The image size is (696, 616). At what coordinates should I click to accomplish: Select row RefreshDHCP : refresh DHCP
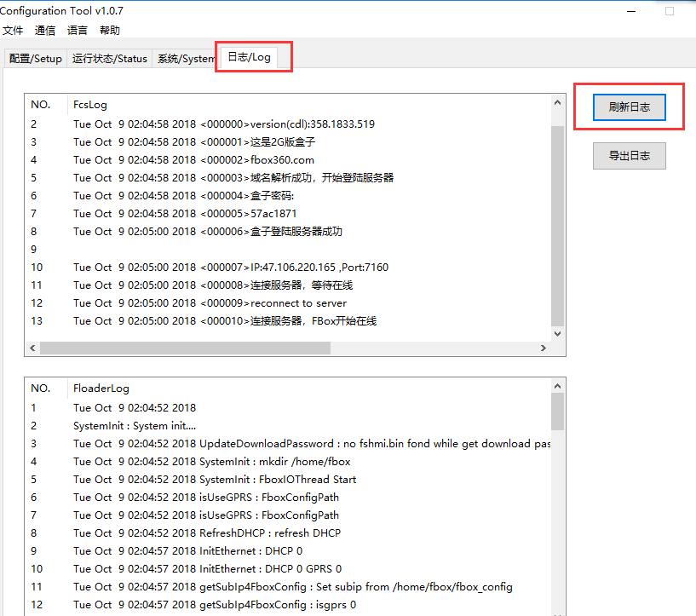[288, 533]
